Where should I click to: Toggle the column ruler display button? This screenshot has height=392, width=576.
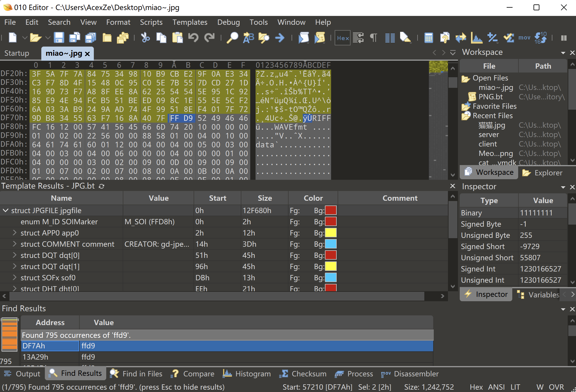(390, 38)
